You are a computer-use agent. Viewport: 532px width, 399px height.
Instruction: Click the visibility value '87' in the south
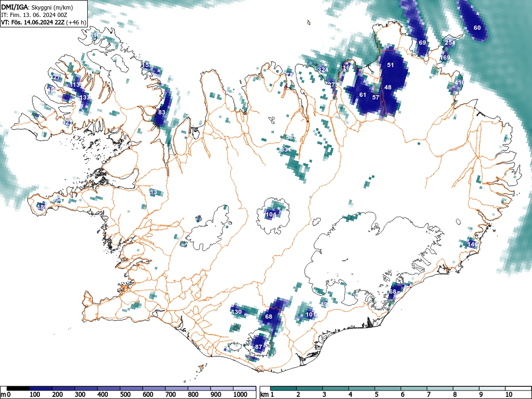(259, 347)
